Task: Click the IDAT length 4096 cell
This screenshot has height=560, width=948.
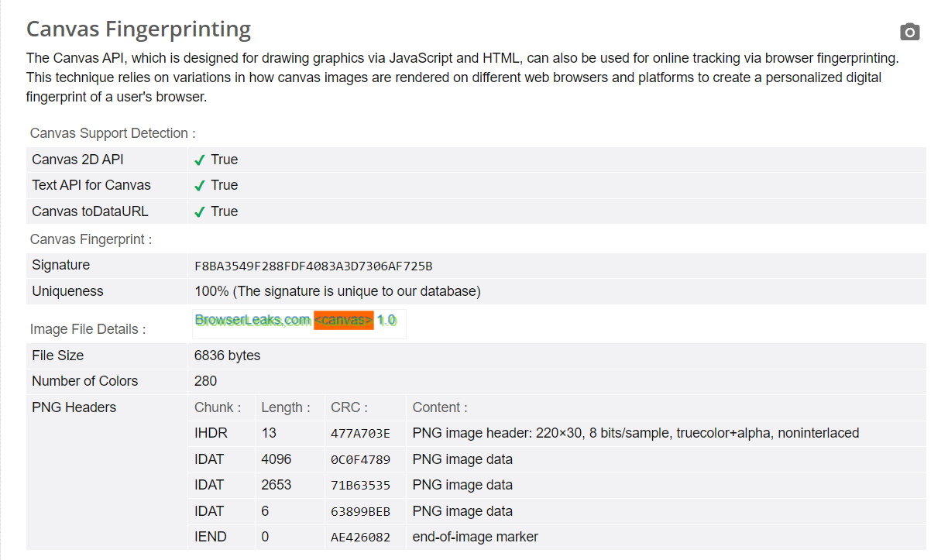Action: tap(276, 459)
